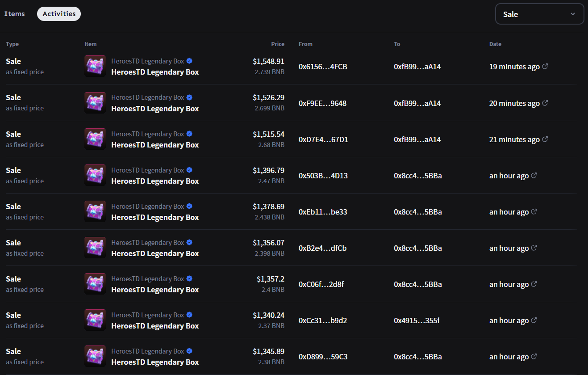
Task: Open external link icon for 21 minutes ago sale
Action: (x=545, y=139)
